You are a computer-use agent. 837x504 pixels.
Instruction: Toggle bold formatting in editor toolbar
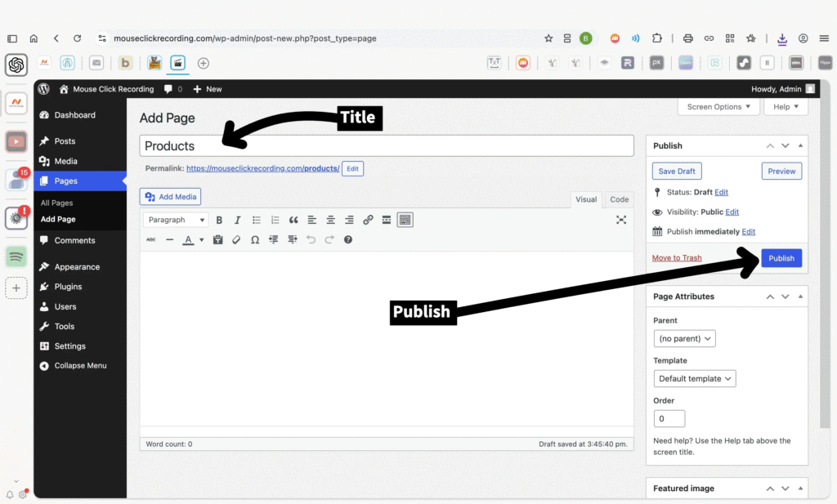click(219, 220)
